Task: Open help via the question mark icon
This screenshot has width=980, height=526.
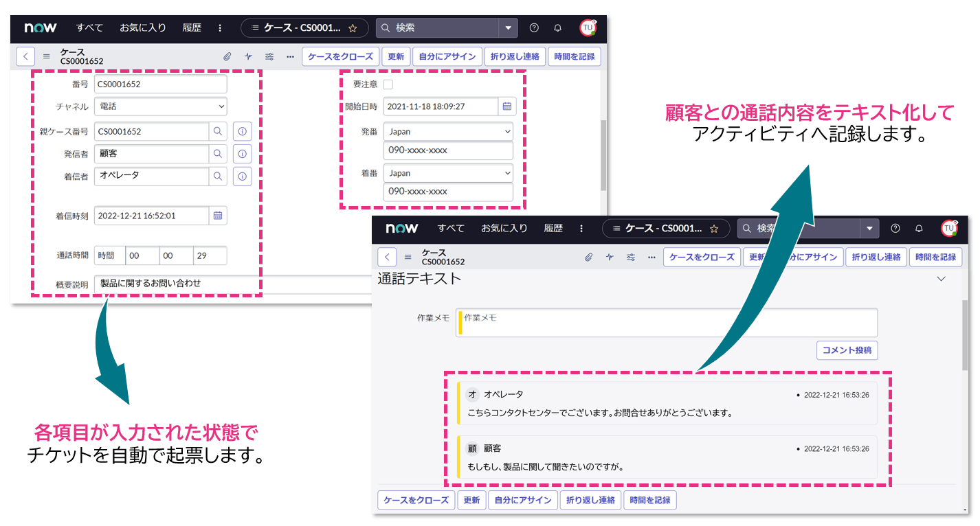Action: point(534,27)
